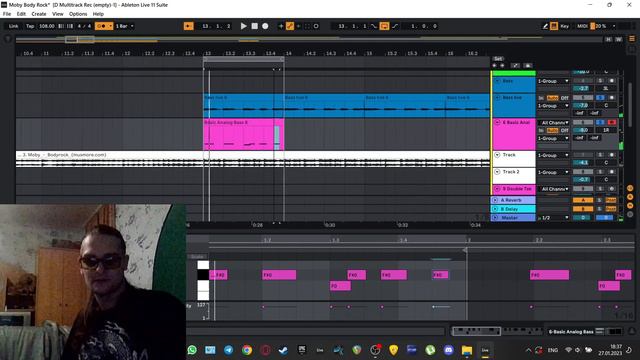
Task: Start playback with the Play button
Action: [244, 26]
